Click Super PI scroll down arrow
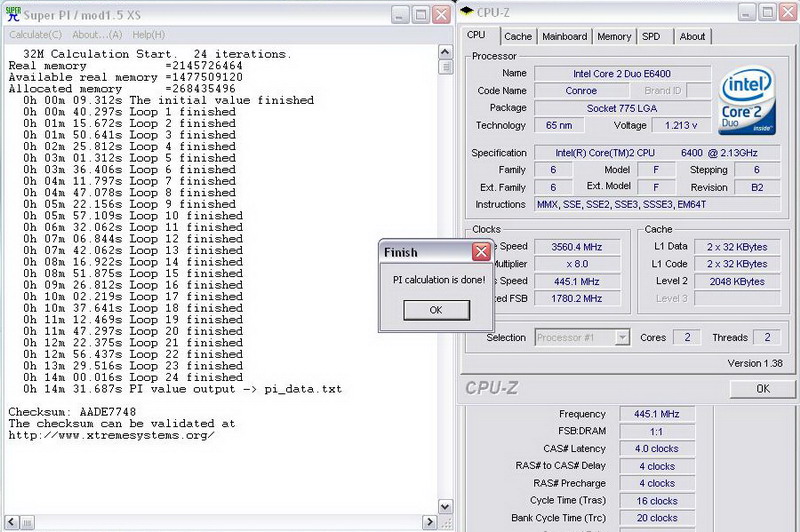This screenshot has width=800, height=532. click(445, 506)
